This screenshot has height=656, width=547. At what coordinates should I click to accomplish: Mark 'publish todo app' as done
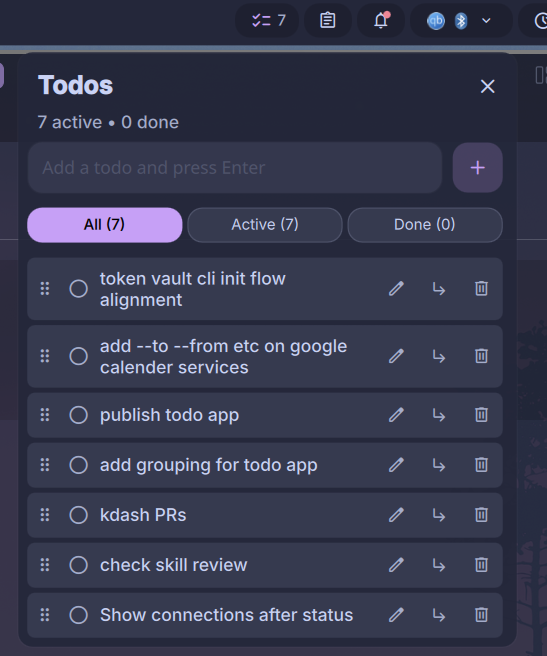78,415
